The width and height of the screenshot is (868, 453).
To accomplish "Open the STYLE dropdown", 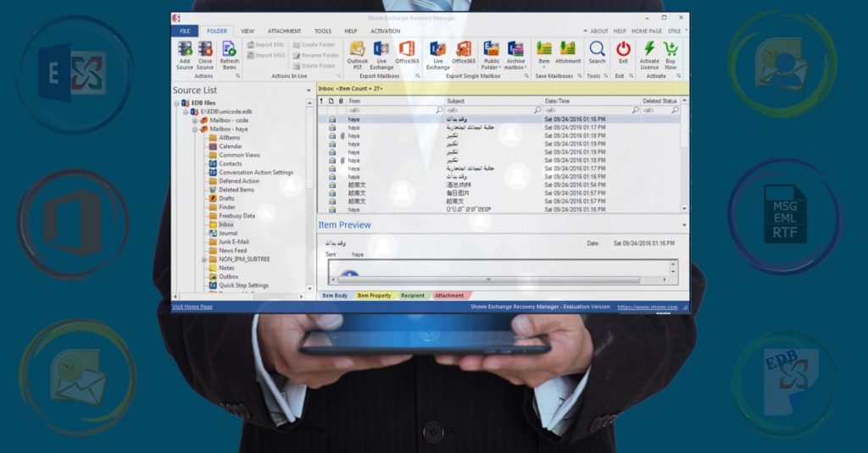I will [677, 31].
